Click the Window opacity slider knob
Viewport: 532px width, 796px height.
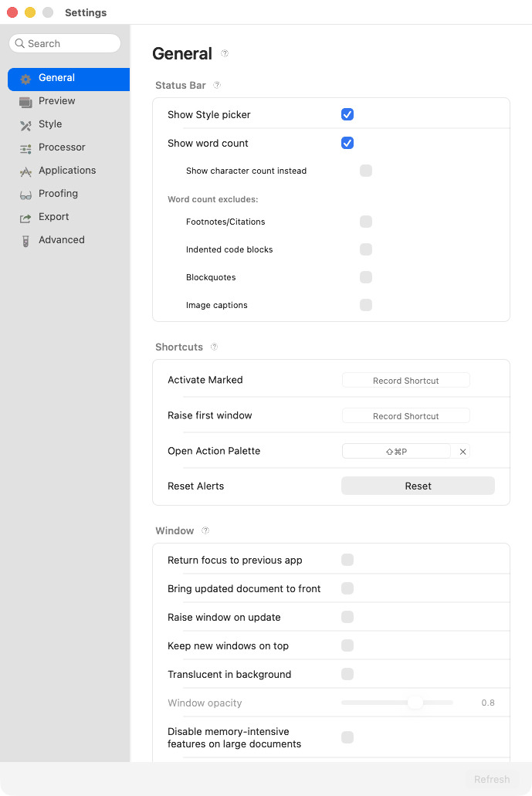click(415, 703)
